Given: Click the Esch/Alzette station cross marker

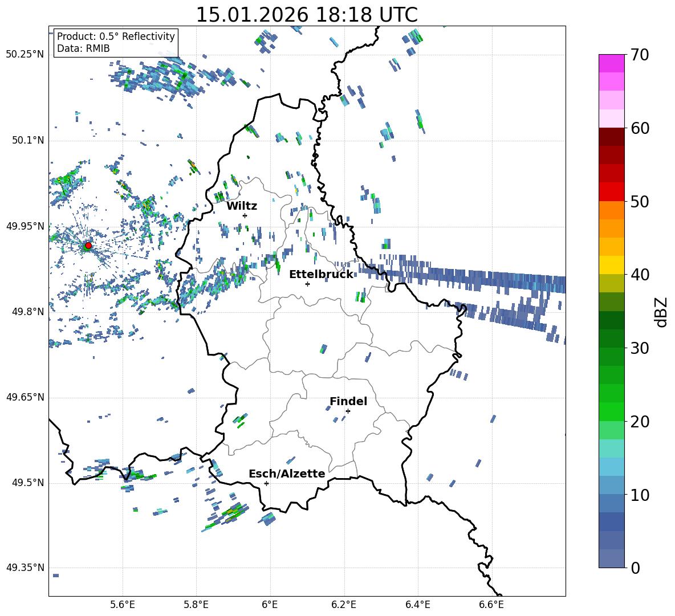Looking at the screenshot, I should (x=266, y=483).
